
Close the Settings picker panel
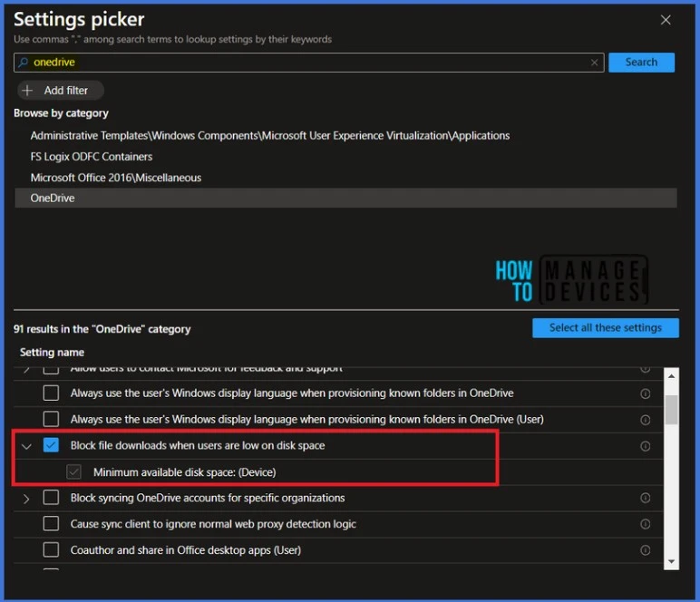click(x=666, y=20)
